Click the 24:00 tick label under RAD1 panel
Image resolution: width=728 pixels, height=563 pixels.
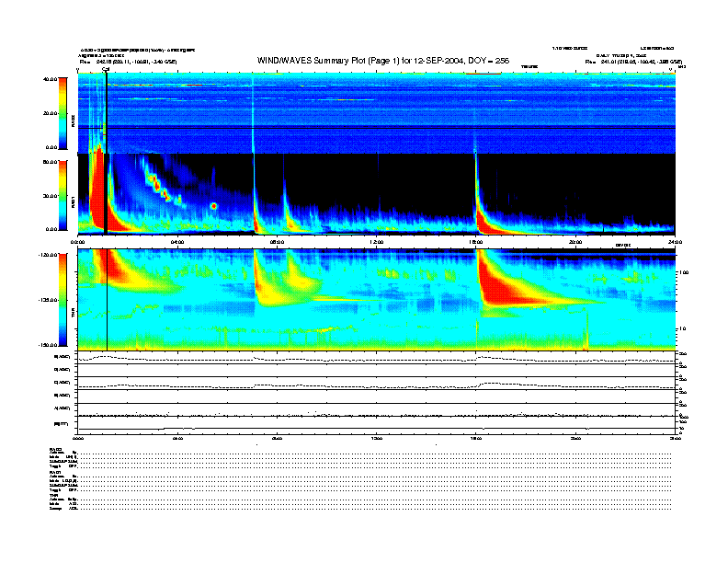coord(675,241)
